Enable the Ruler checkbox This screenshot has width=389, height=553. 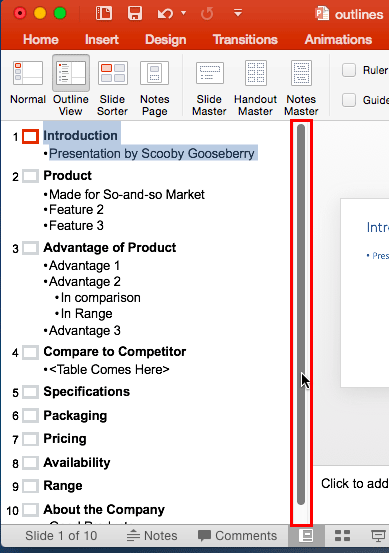point(349,70)
